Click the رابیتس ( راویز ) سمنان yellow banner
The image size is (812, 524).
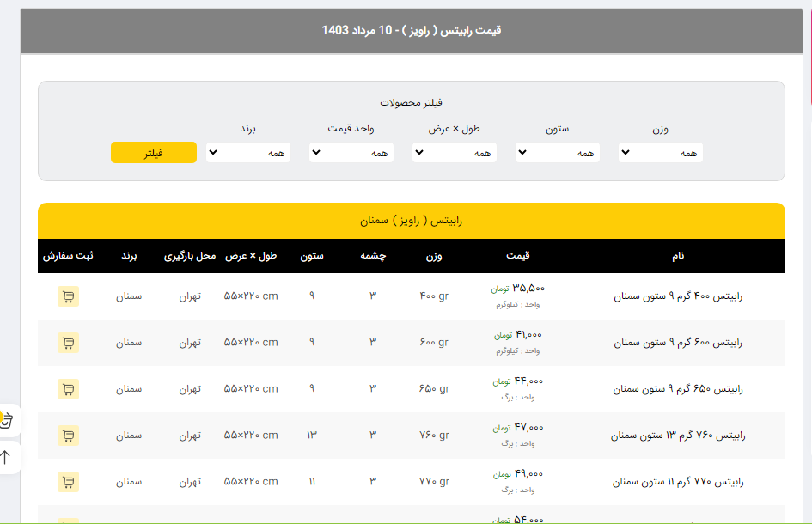pyautogui.click(x=411, y=221)
